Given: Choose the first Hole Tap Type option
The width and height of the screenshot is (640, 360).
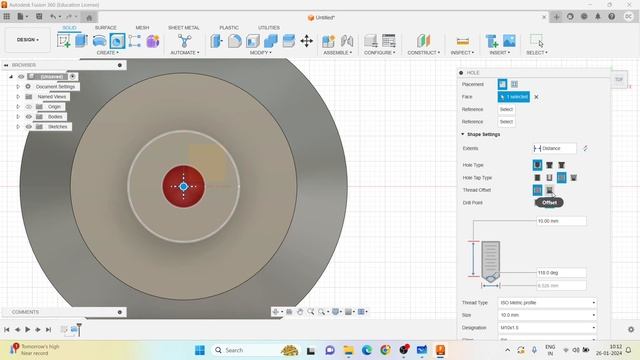Looking at the screenshot, I should pyautogui.click(x=537, y=178).
